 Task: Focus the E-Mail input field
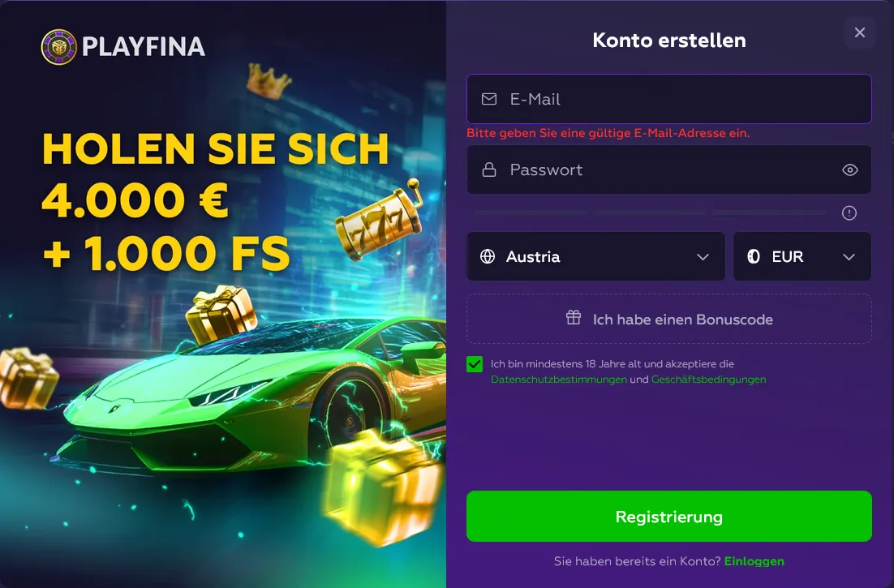point(669,99)
